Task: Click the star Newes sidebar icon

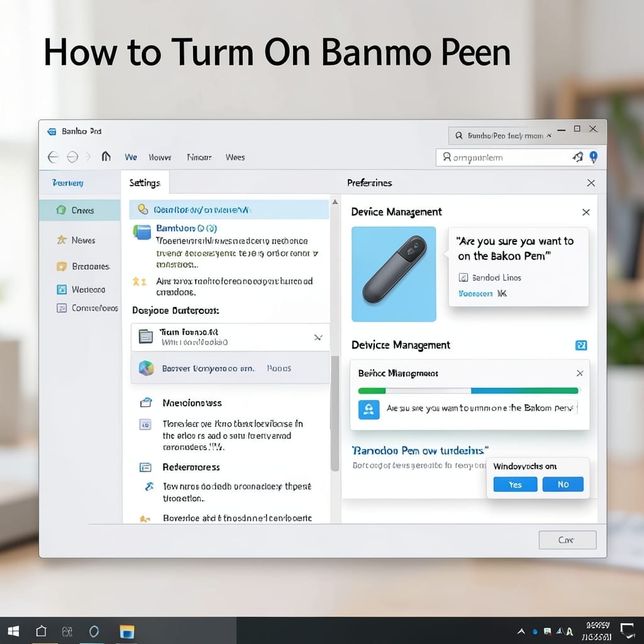Action: click(x=62, y=240)
